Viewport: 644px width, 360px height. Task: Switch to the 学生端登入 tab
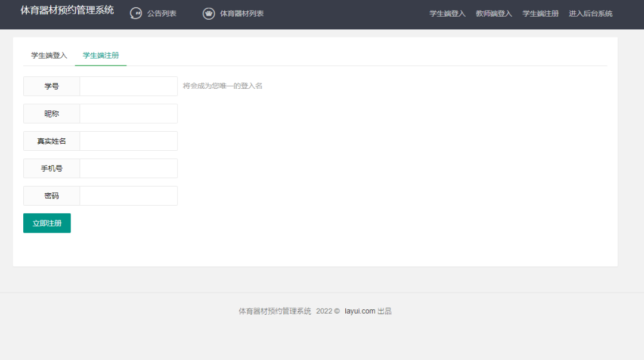[x=49, y=55]
